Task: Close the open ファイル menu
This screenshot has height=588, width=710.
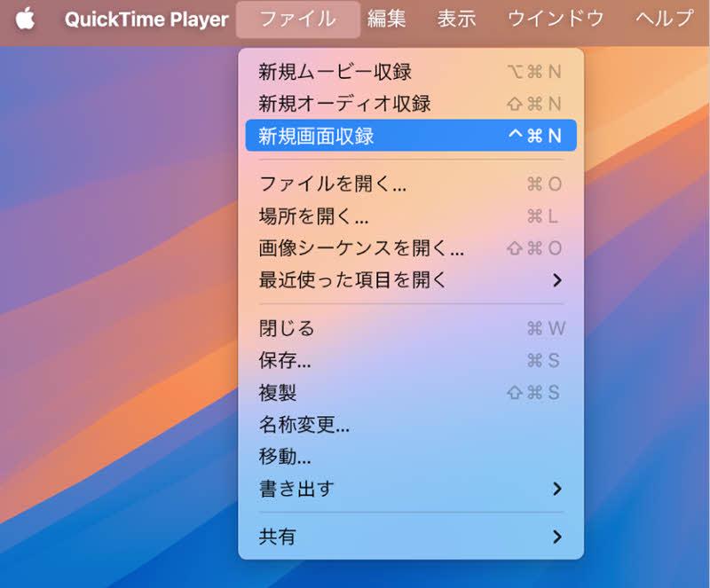Action: pyautogui.click(x=298, y=20)
